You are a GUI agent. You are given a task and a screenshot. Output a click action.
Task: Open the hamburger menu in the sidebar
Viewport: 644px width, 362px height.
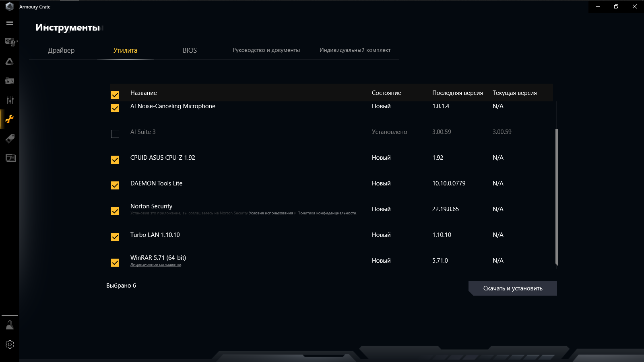click(x=10, y=23)
